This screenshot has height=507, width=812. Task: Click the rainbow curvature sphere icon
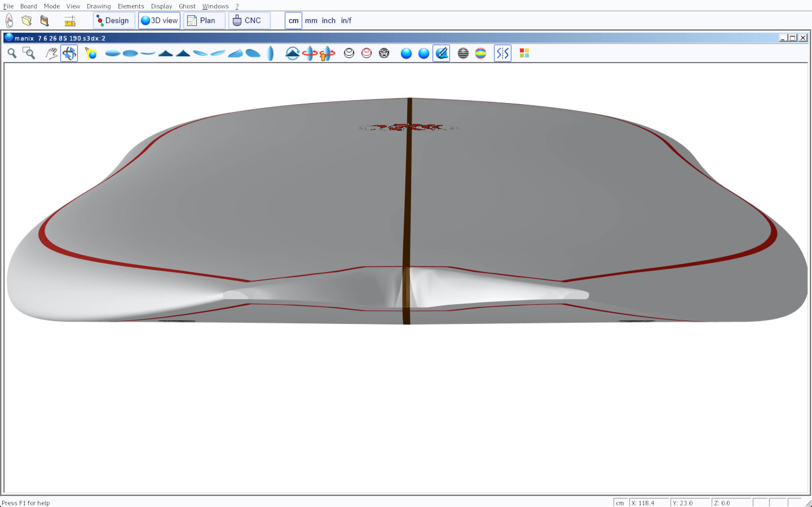[480, 53]
